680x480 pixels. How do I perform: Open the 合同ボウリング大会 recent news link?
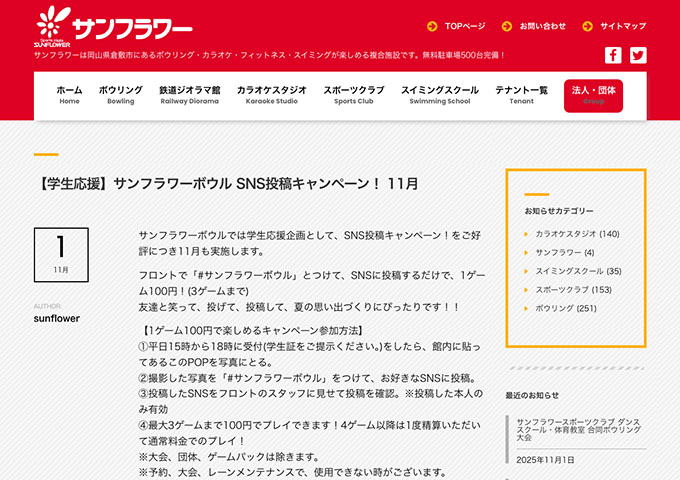click(x=578, y=429)
